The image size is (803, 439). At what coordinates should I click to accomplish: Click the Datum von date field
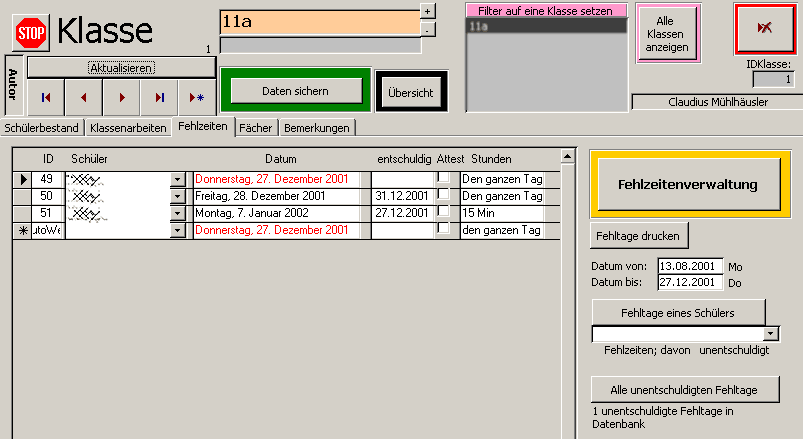pos(688,267)
